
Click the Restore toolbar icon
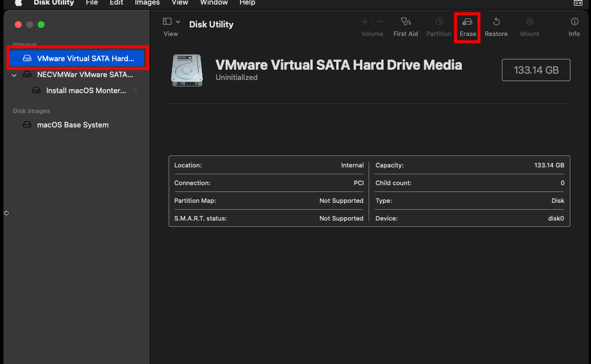(496, 22)
